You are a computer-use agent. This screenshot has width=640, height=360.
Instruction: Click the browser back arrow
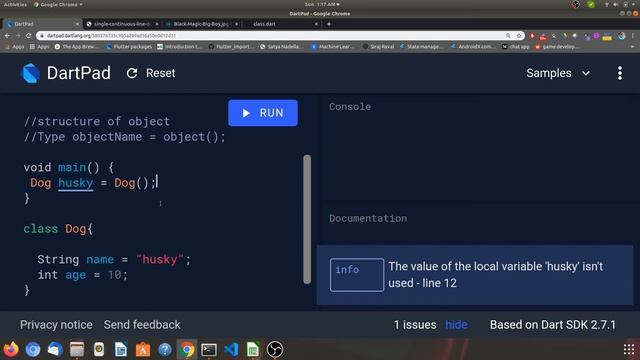(x=8, y=36)
